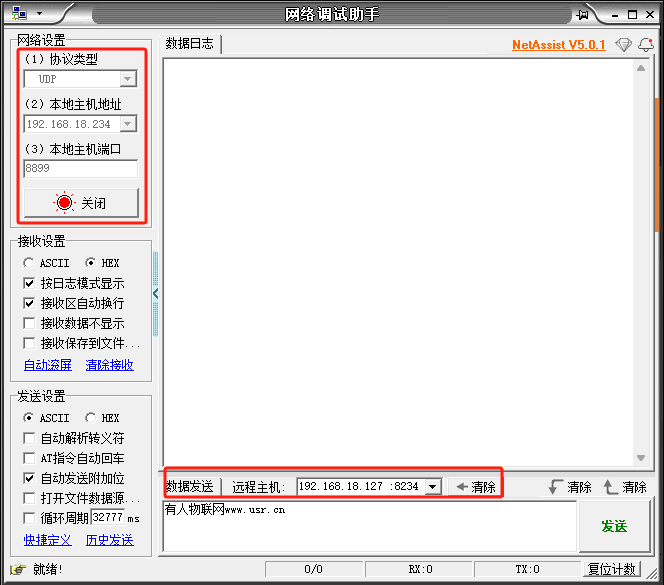Uncheck 按日志模式显示 checkbox
This screenshot has width=664, height=585.
point(29,283)
